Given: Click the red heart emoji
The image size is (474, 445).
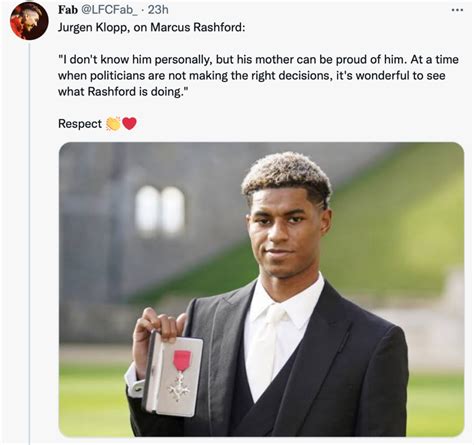Looking at the screenshot, I should [129, 124].
